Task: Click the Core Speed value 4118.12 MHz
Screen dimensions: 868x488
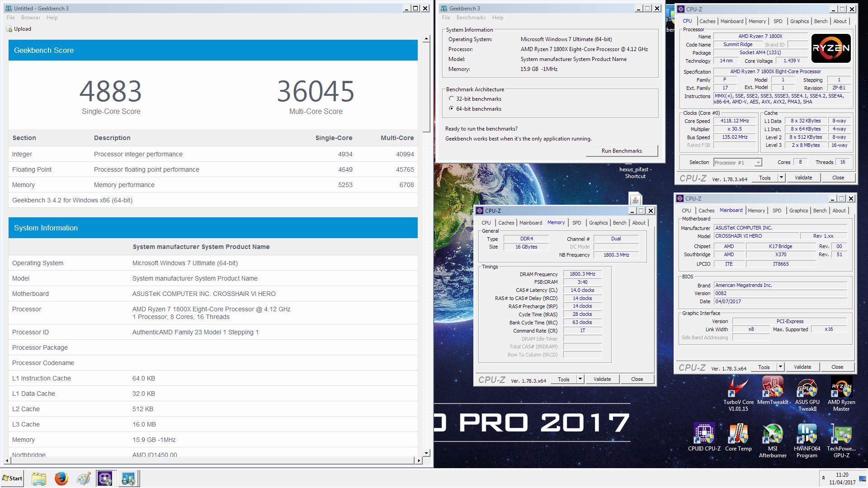Action: pyautogui.click(x=735, y=121)
